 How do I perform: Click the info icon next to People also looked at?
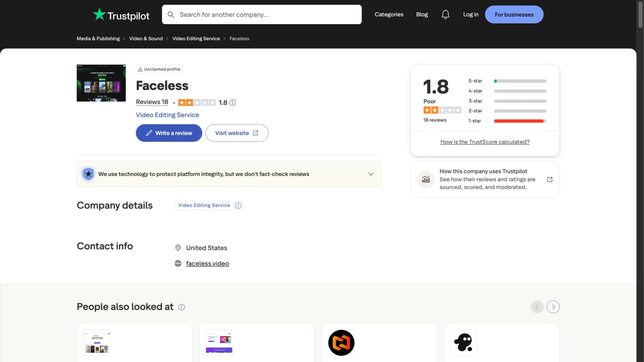click(181, 307)
